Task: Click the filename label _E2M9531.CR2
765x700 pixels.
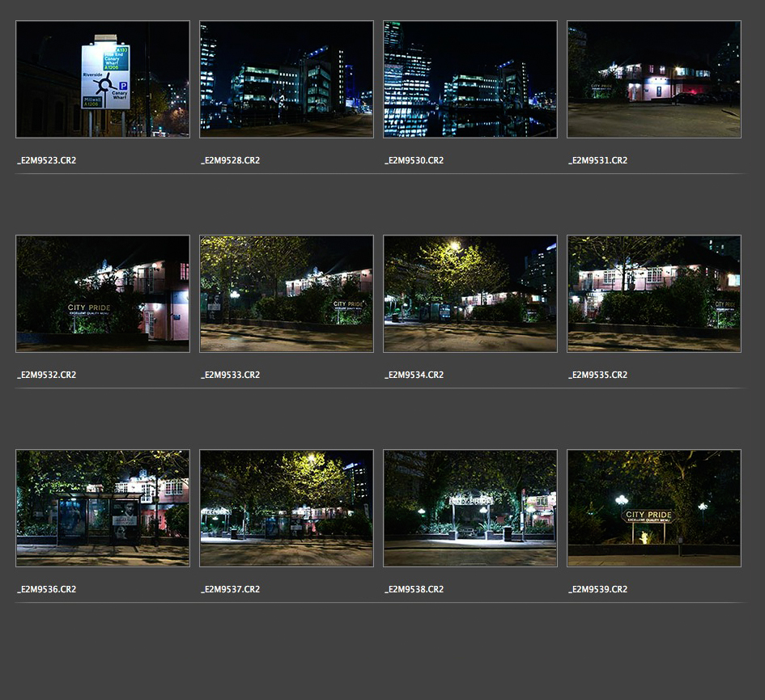Action: tap(598, 160)
